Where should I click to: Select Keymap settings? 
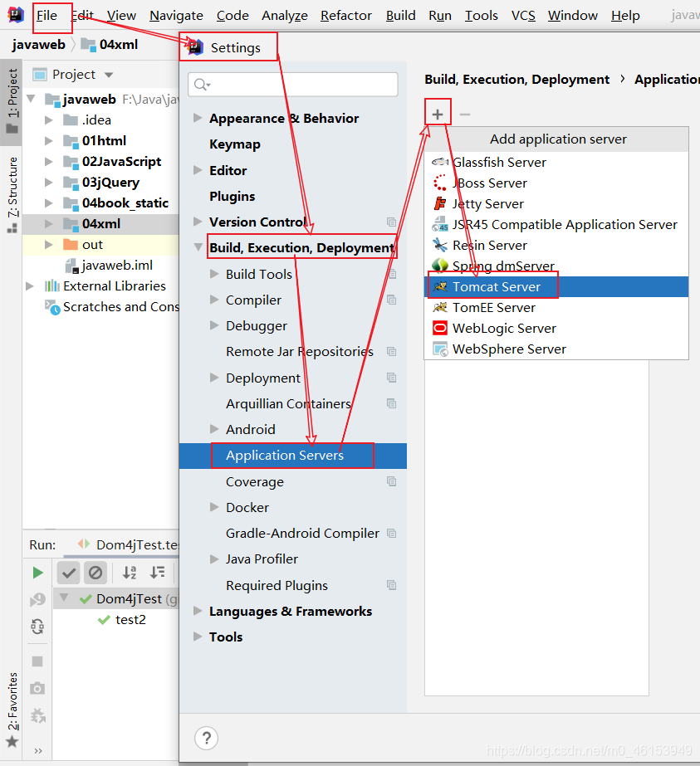pos(235,144)
